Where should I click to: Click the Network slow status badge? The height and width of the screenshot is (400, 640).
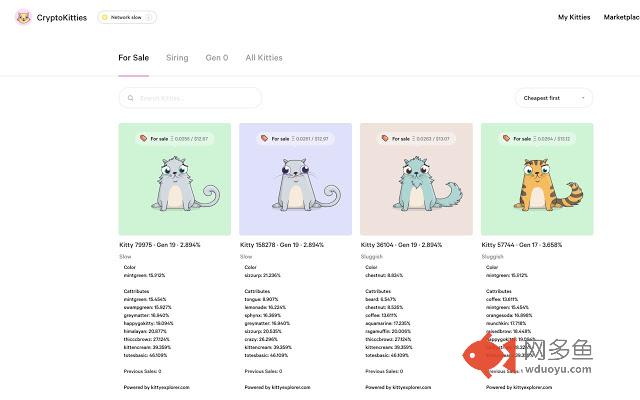pyautogui.click(x=127, y=17)
